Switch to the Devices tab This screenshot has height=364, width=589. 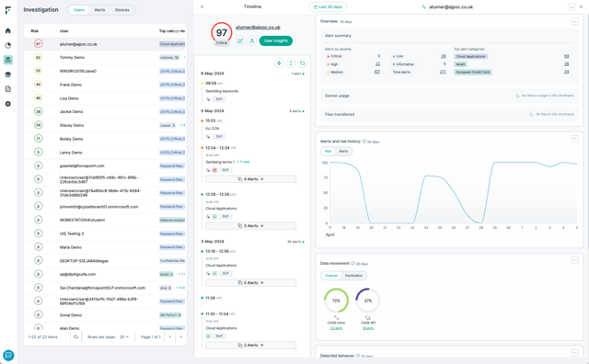pyautogui.click(x=122, y=10)
